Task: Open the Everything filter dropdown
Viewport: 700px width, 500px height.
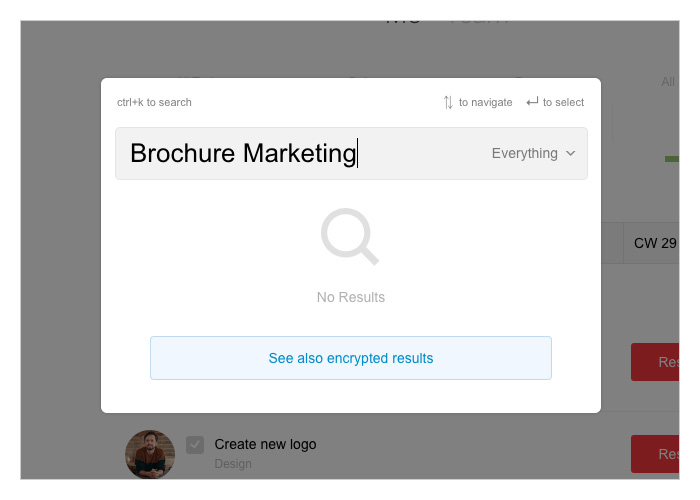Action: (x=533, y=153)
